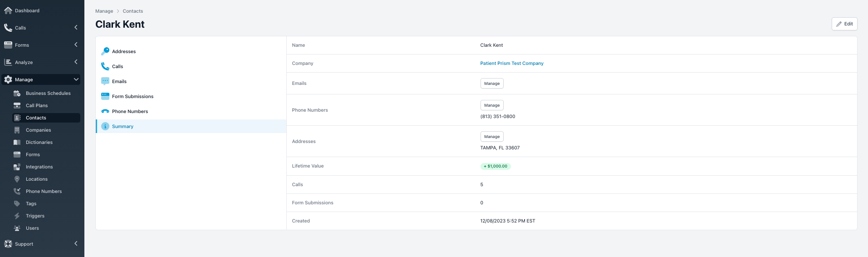This screenshot has width=868, height=257.
Task: Click the Tags icon
Action: point(17,203)
